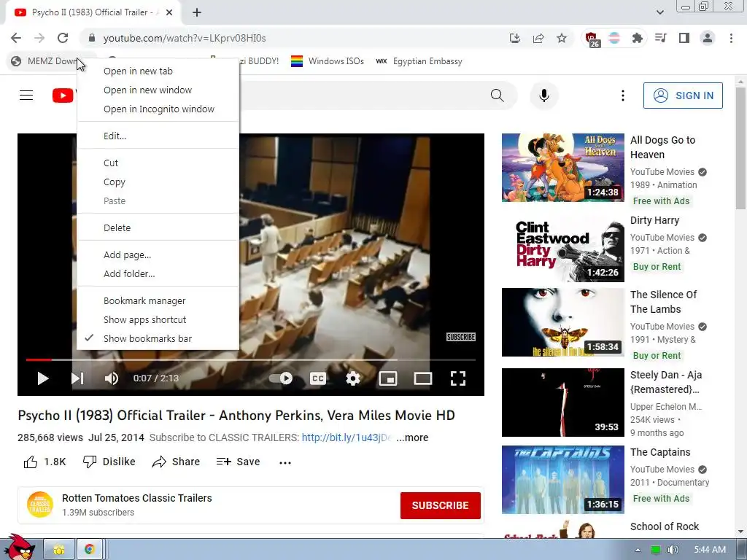The image size is (747, 560).
Task: Save the video with the Save button
Action: click(238, 462)
